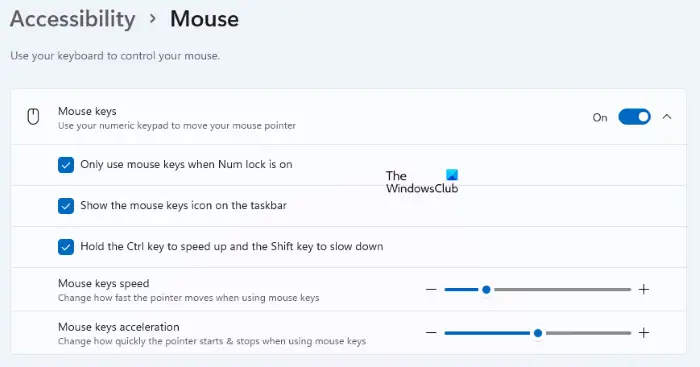Click the plus icon for Mouse keys speed

(644, 289)
